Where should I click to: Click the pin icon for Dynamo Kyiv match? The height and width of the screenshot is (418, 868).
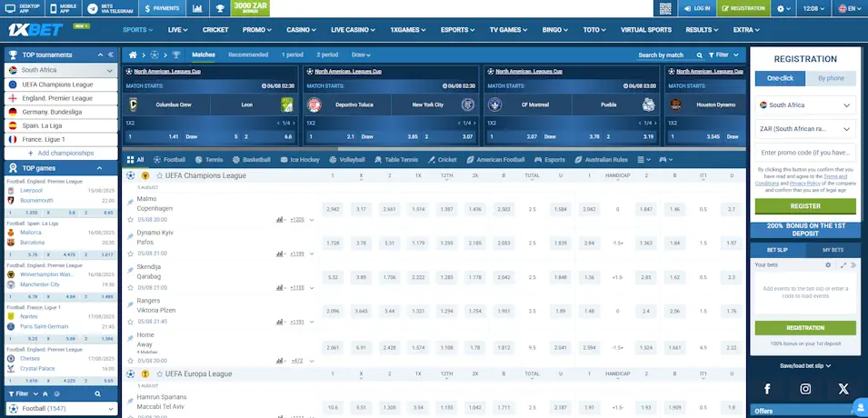click(x=131, y=236)
